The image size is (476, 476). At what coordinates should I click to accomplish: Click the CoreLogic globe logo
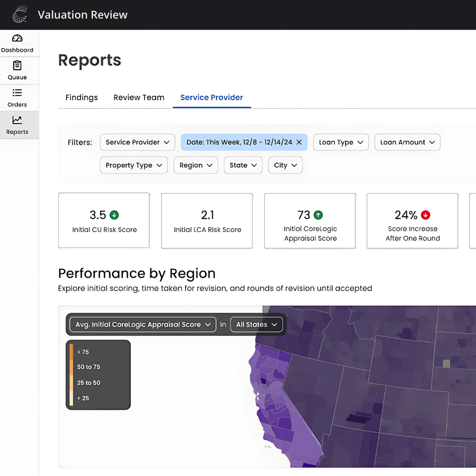[20, 15]
